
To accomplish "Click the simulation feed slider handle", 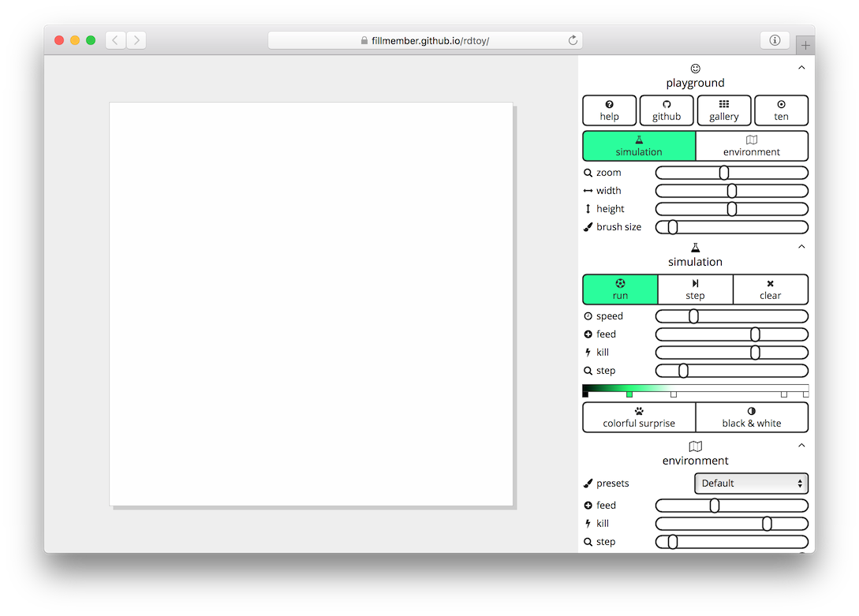I will point(756,334).
